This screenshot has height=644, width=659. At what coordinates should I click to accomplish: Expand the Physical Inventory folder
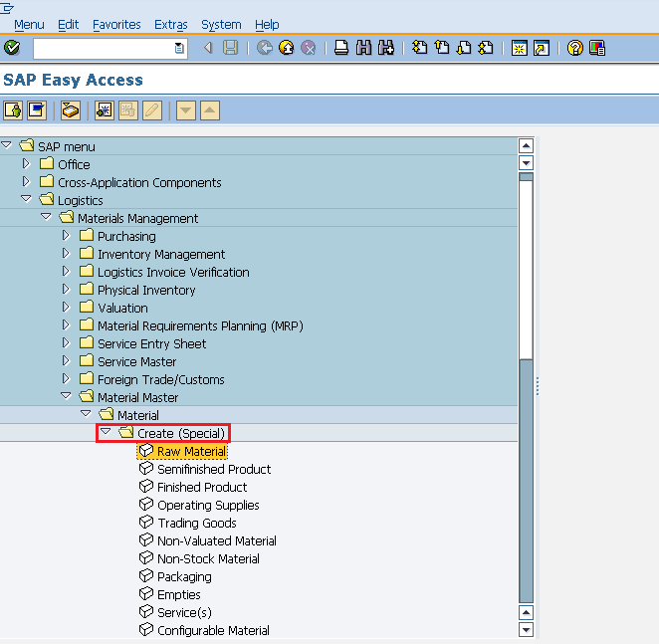(66, 290)
